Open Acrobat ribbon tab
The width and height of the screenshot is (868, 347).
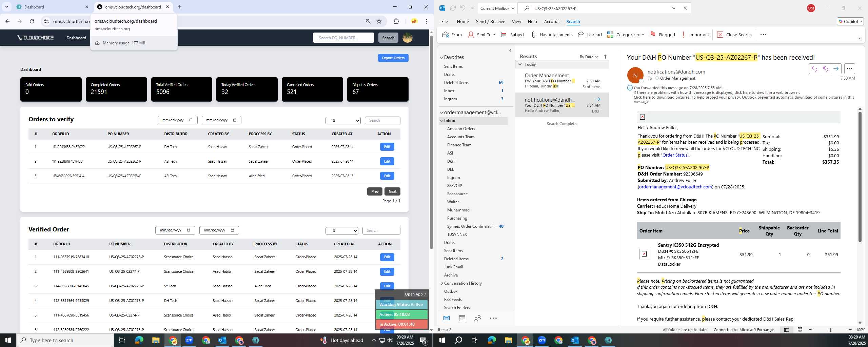click(552, 21)
